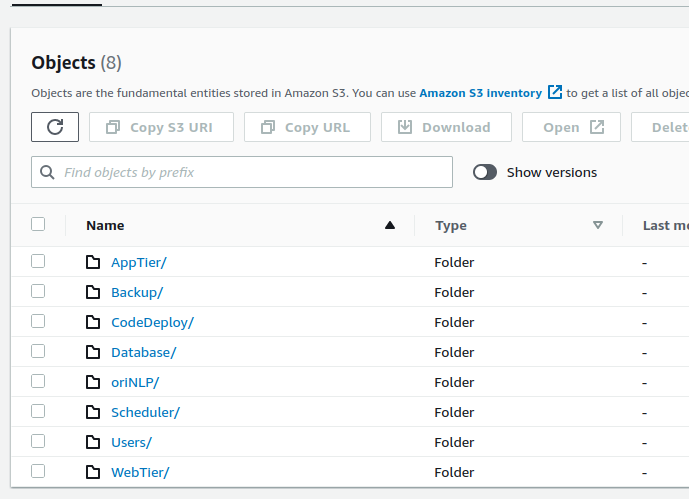Open the oriNLP/ folder link
The image size is (689, 499).
coord(135,382)
